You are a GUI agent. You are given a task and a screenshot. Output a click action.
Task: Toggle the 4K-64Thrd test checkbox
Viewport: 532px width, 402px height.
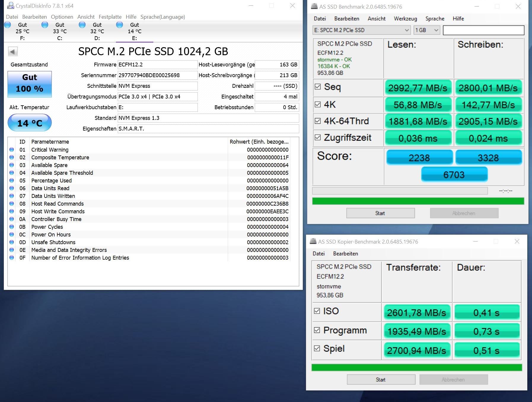pos(318,121)
